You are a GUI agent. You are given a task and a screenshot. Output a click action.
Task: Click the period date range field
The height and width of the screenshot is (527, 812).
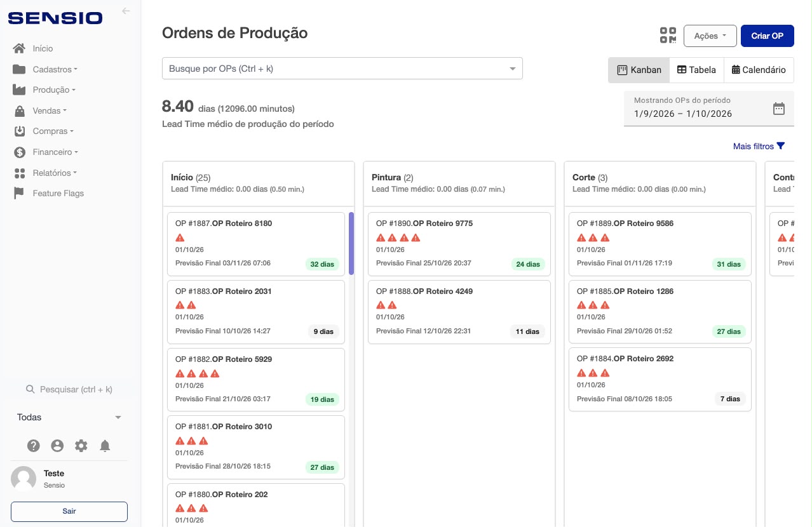click(x=708, y=109)
